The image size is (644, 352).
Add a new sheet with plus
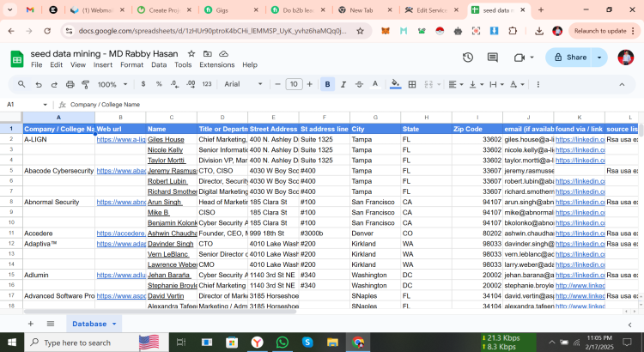30,324
